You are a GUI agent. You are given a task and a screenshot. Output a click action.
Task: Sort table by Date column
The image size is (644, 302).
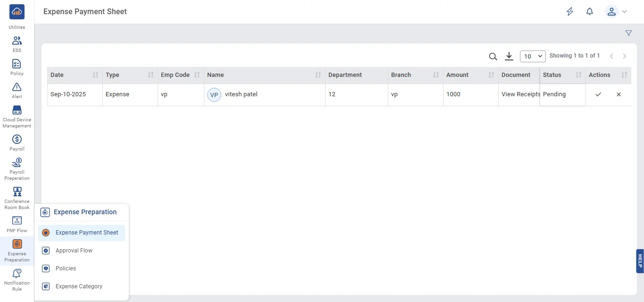point(95,75)
